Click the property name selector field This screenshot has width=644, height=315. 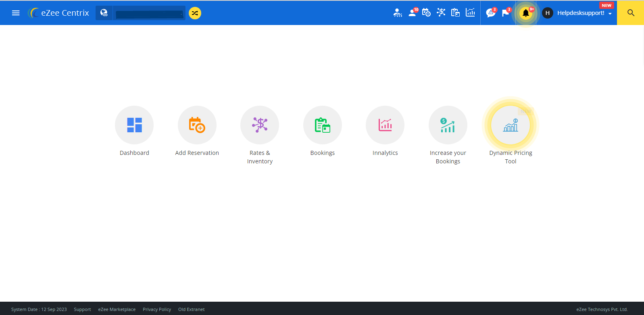149,14
